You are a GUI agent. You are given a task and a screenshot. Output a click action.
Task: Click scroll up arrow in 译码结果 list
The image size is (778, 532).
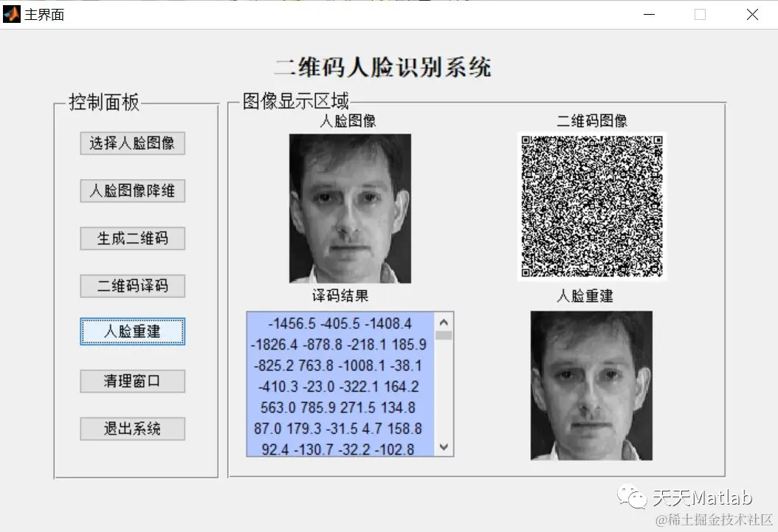[444, 322]
